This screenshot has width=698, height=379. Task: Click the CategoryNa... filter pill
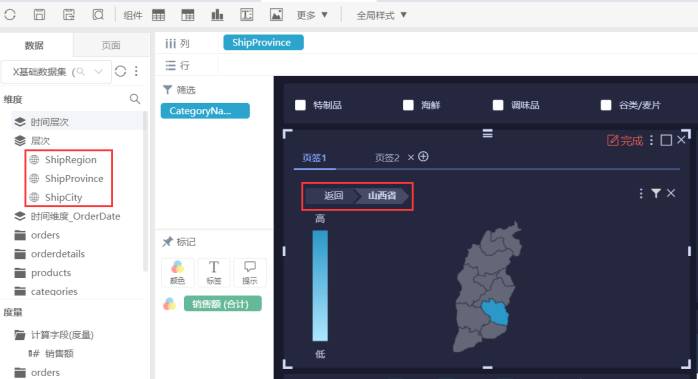pos(205,111)
